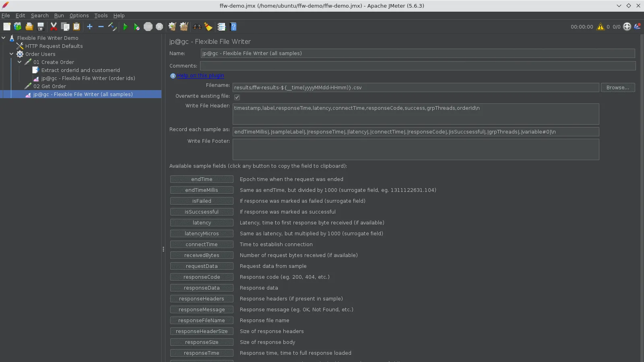Viewport: 644px width, 362px height.
Task: Click the Filename input field
Action: coord(416,87)
